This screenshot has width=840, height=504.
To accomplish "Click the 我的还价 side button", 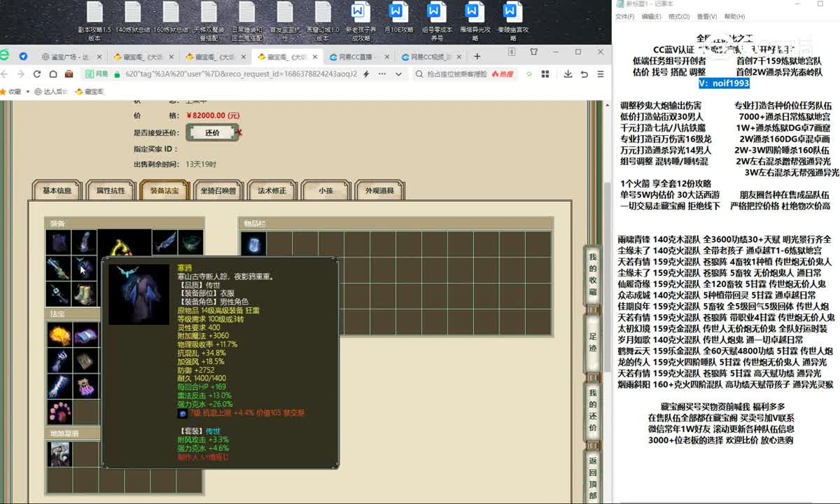I will (593, 411).
